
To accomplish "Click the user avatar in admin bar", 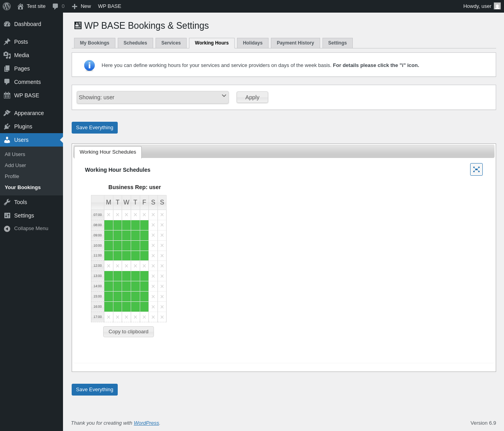I will coord(497,6).
